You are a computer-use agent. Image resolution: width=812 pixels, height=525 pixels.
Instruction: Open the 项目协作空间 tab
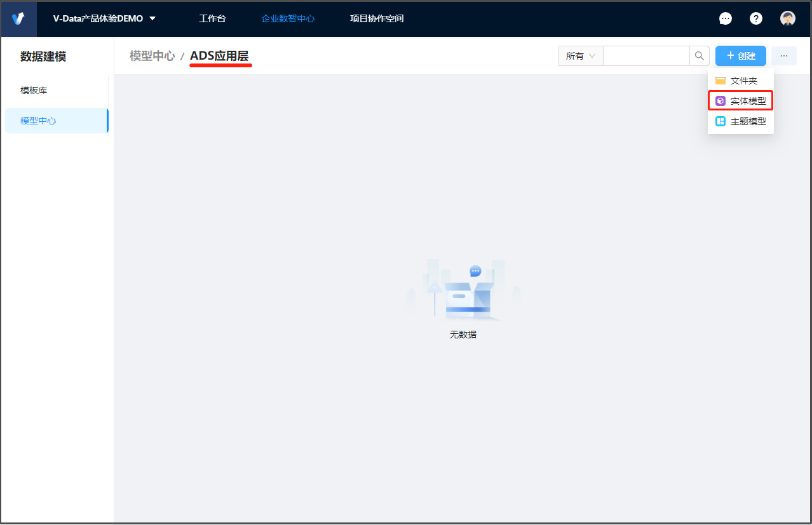(377, 18)
